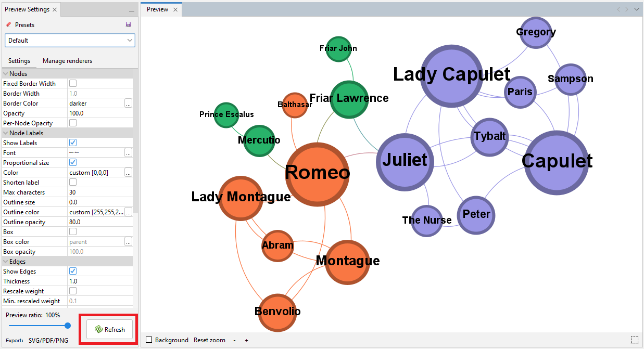Toggle the Background checkbox

(149, 340)
